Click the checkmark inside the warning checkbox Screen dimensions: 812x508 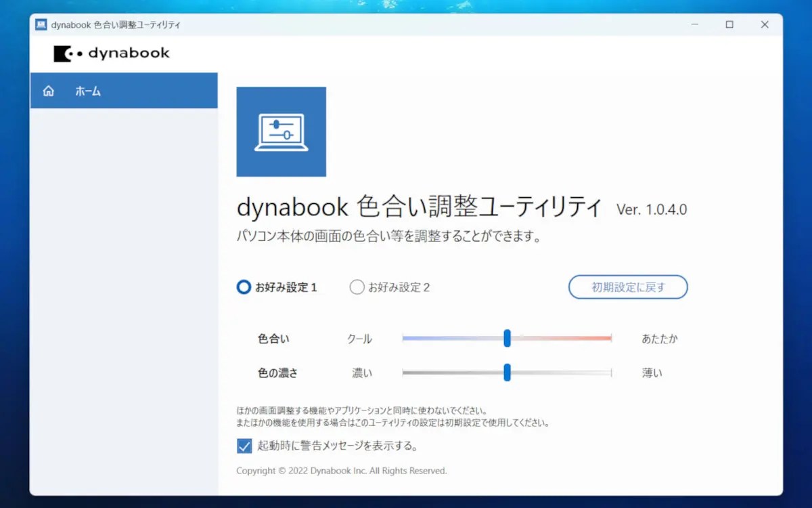(244, 446)
